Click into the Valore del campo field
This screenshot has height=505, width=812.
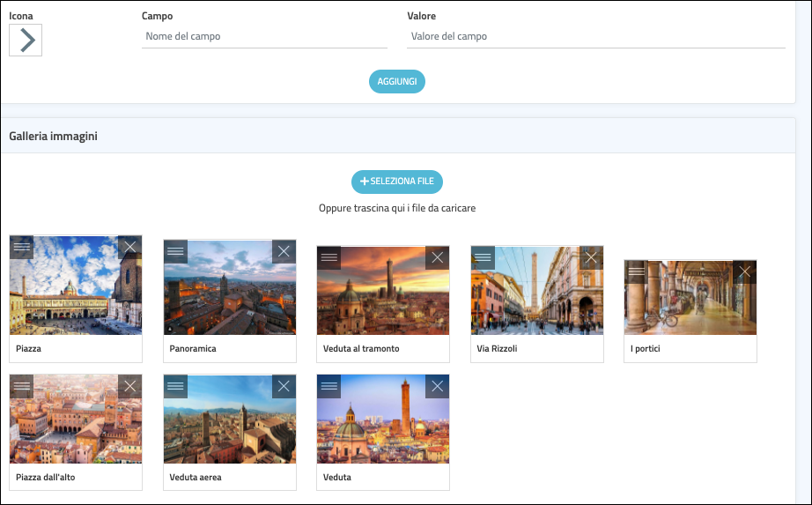pyautogui.click(x=595, y=37)
